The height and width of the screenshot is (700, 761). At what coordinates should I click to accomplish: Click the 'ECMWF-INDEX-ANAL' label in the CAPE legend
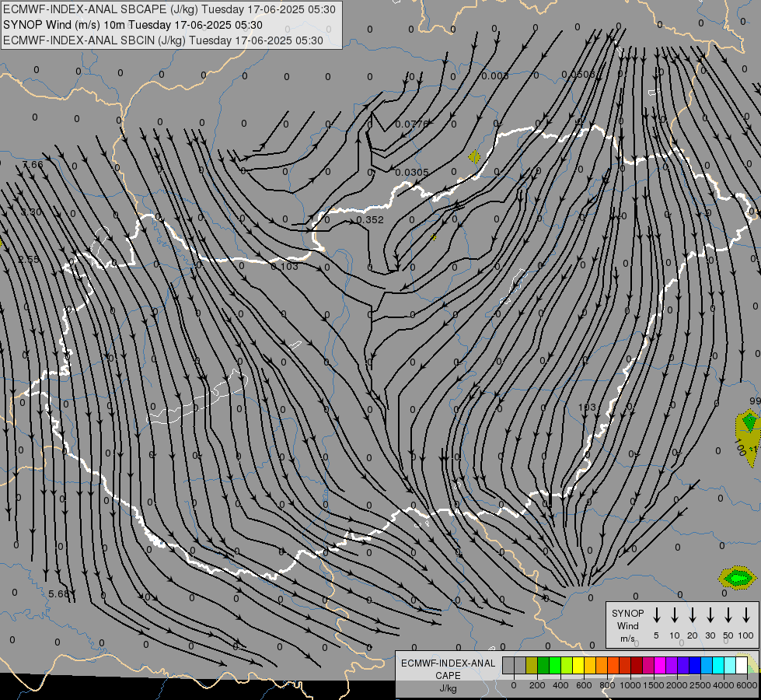pos(448,663)
